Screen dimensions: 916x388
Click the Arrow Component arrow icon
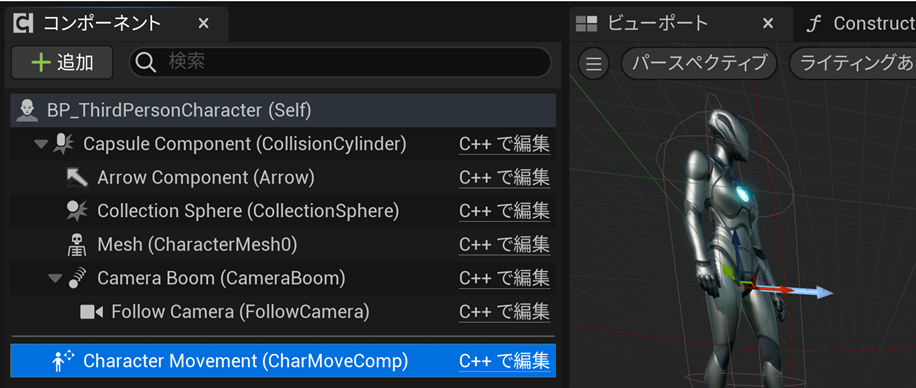tap(77, 178)
